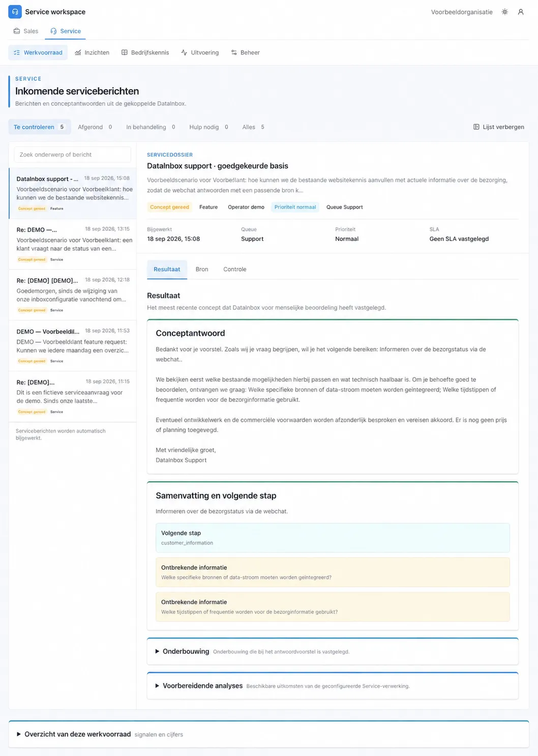Expand the Voorbereidende analyses section
538x756 pixels.
pos(333,686)
